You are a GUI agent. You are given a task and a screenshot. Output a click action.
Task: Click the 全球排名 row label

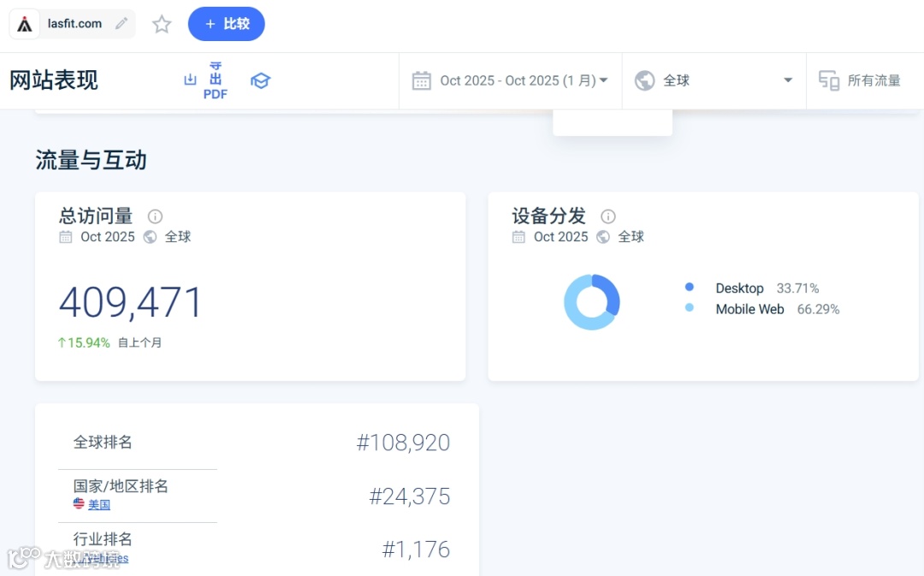click(103, 442)
